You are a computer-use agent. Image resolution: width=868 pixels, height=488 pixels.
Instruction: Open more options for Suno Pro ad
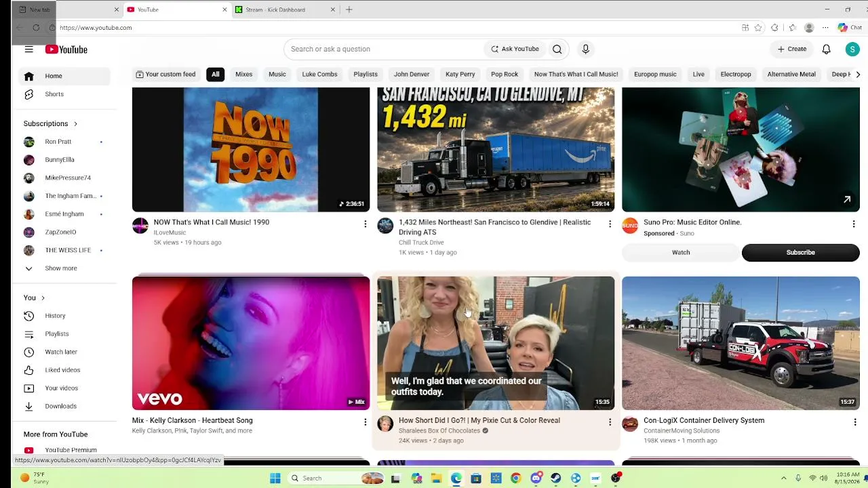pyautogui.click(x=854, y=224)
